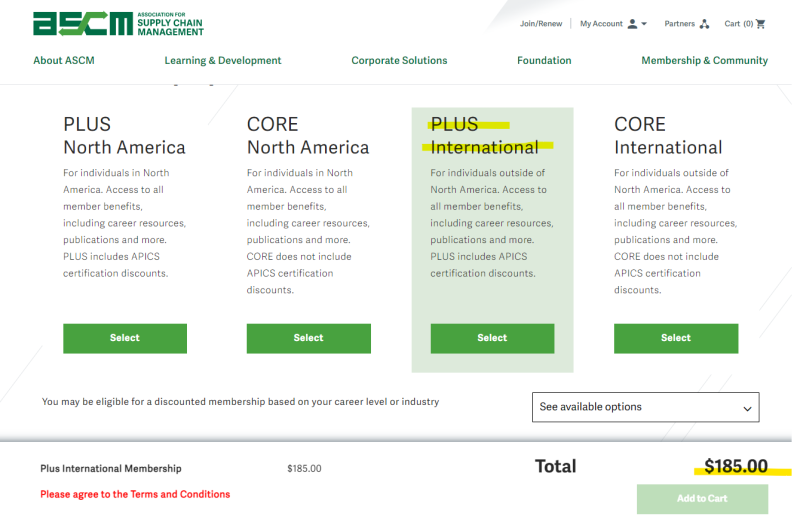Click the ASCM logo
This screenshot has height=516, width=800.
point(118,23)
